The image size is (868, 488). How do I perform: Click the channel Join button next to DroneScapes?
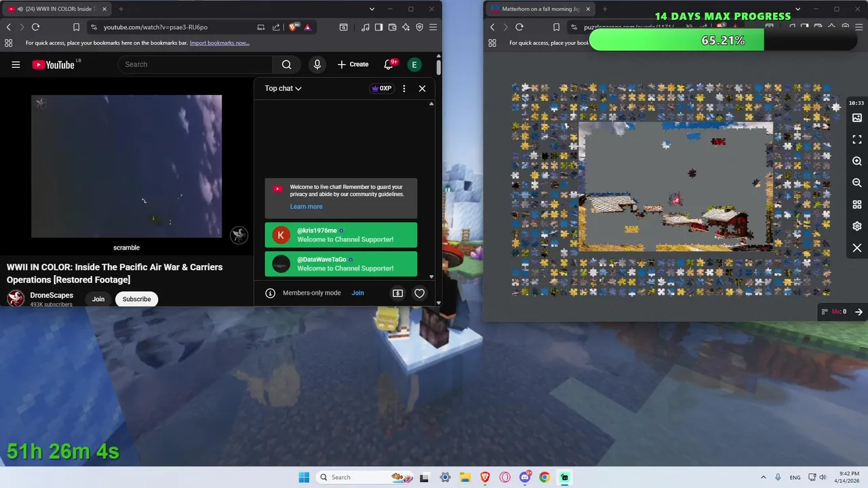(98, 299)
